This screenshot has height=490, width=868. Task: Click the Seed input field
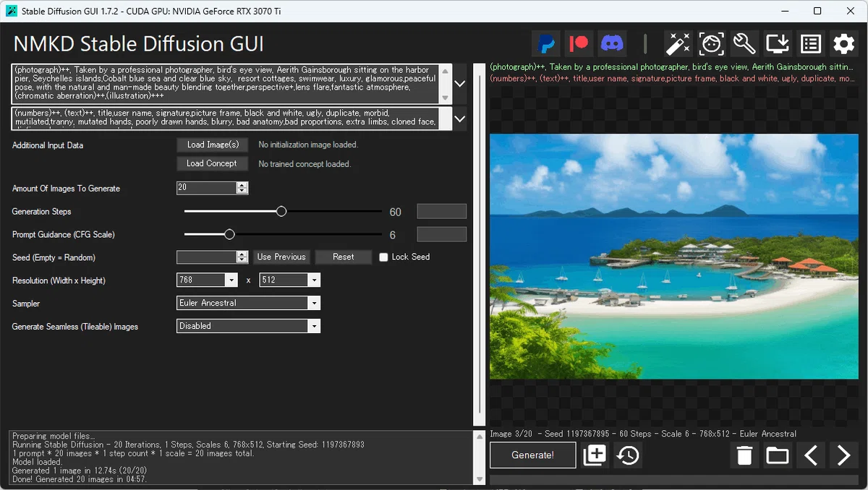207,257
